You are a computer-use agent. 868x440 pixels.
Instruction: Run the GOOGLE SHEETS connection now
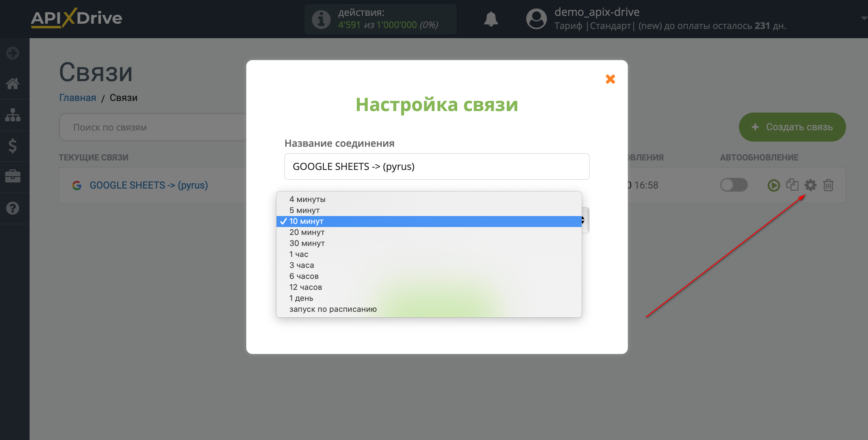click(774, 185)
